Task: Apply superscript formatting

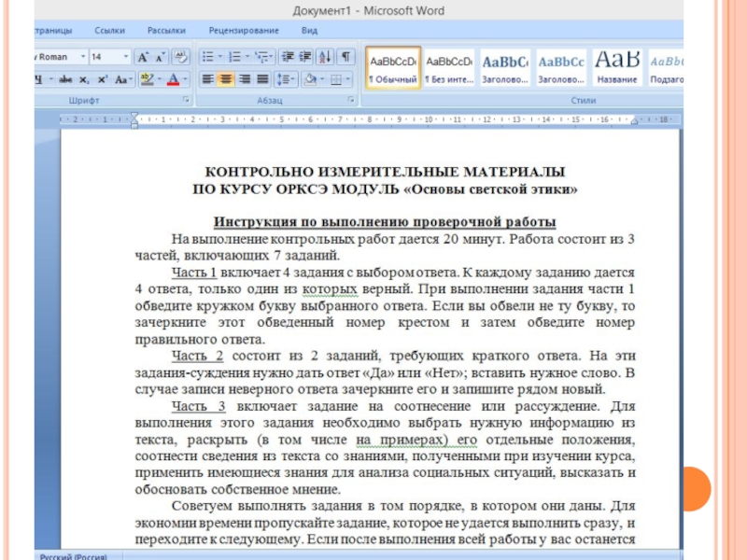Action: point(103,79)
